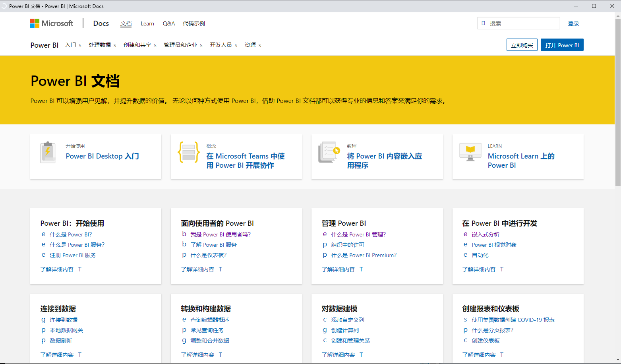Click the search magnifier icon

[484, 23]
